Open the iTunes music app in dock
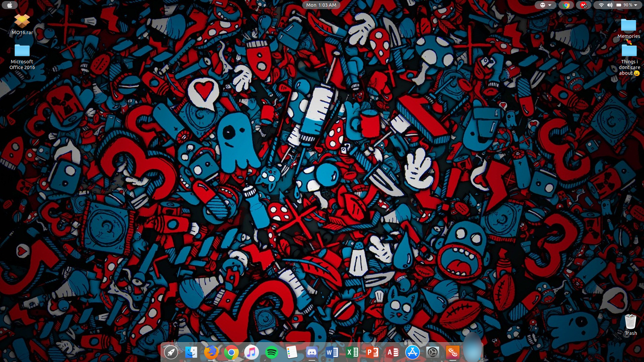Screen dimensions: 644x362 [x=252, y=352]
